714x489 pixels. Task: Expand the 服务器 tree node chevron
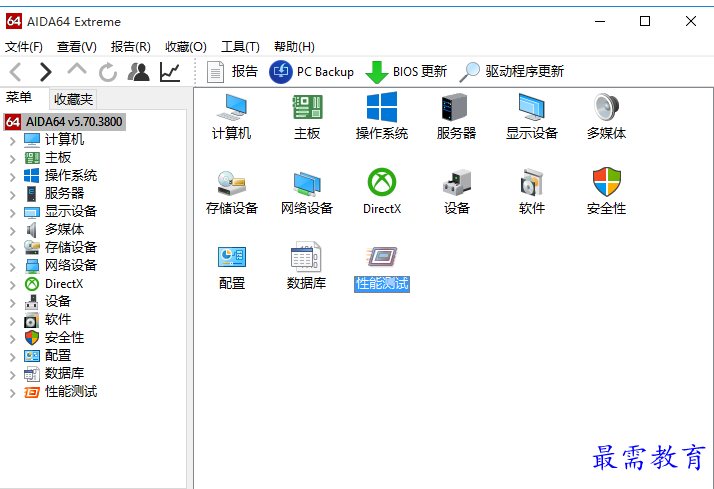point(13,194)
